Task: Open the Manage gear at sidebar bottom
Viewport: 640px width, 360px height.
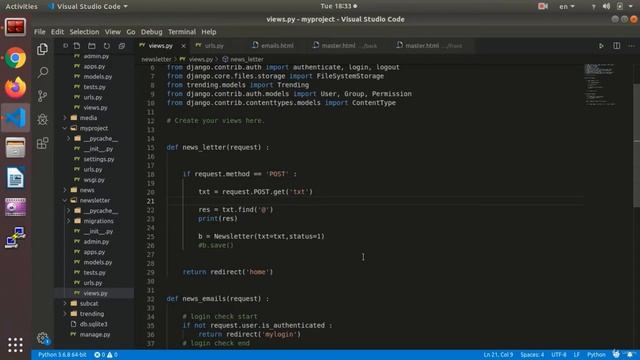Action: point(42,338)
